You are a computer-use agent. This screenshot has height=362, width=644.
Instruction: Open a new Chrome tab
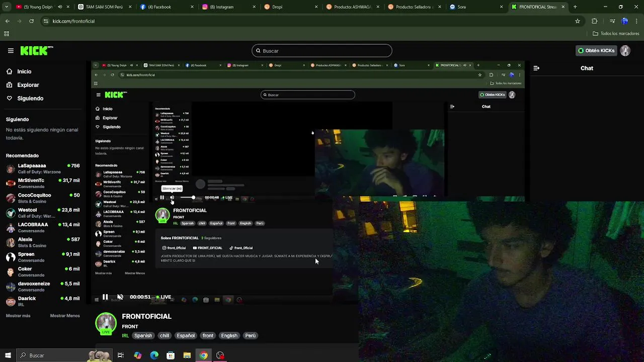pyautogui.click(x=575, y=7)
